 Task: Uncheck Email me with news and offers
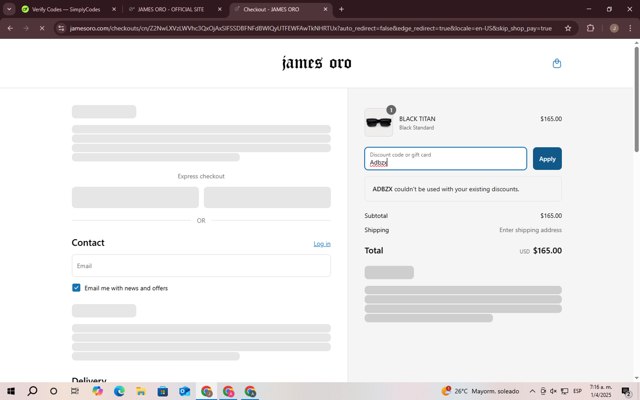76,288
